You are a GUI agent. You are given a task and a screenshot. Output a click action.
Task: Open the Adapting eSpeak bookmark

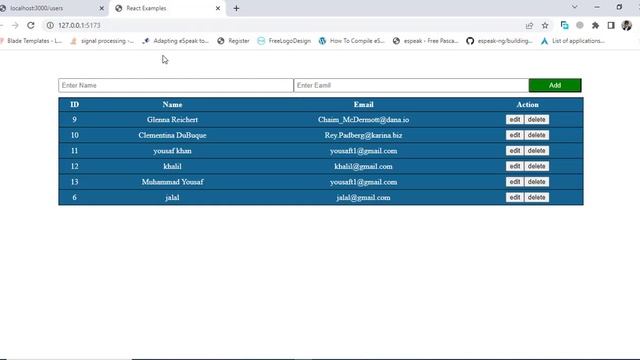point(176,41)
